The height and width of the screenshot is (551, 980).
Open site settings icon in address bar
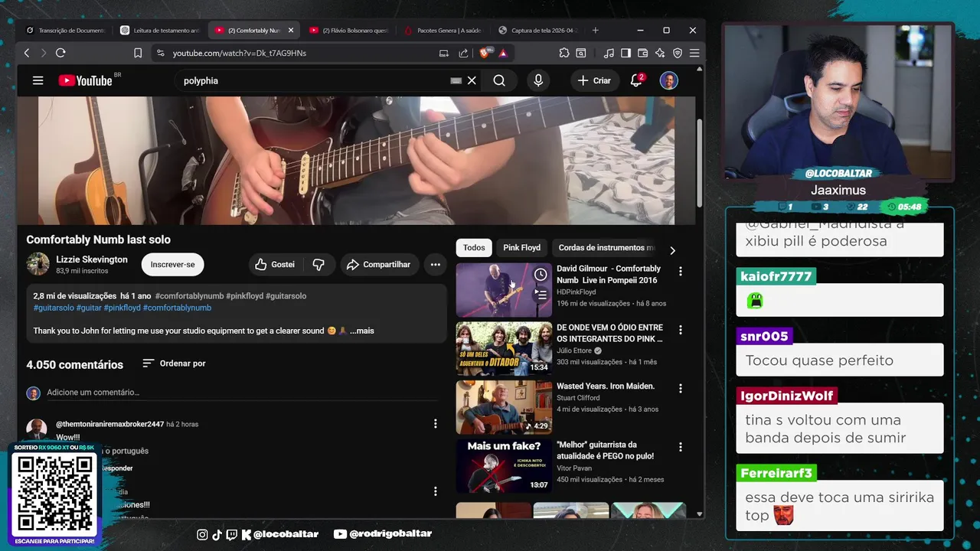pos(160,53)
